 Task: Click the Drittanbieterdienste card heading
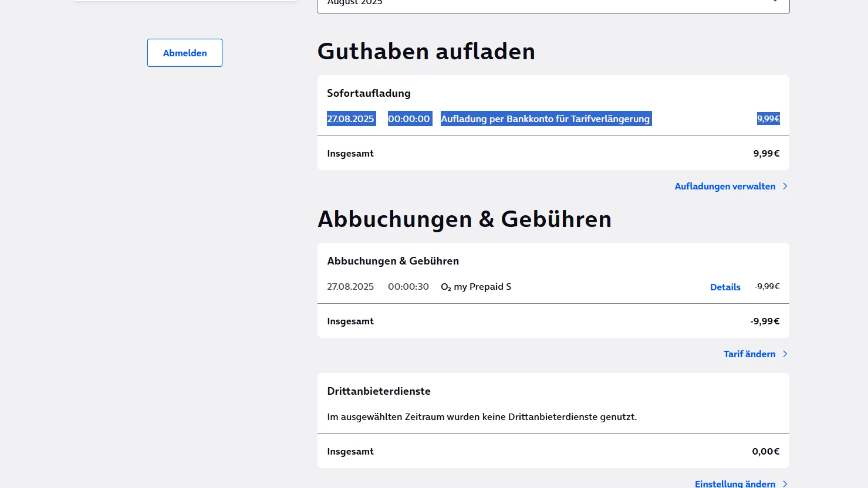379,391
